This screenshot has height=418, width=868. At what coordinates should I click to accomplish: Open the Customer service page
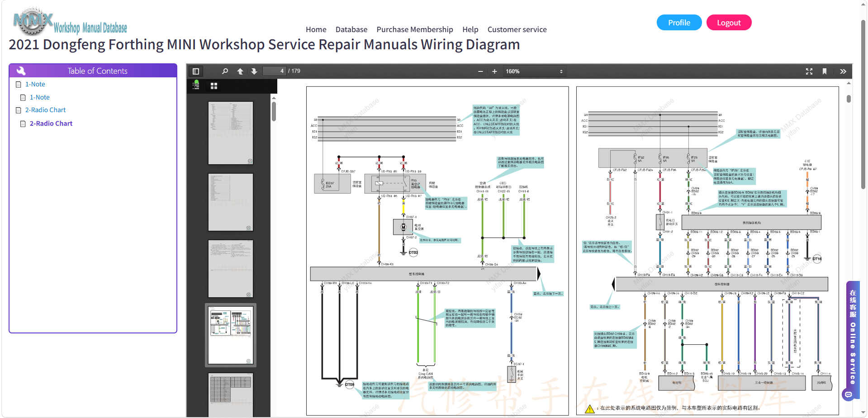tap(517, 29)
